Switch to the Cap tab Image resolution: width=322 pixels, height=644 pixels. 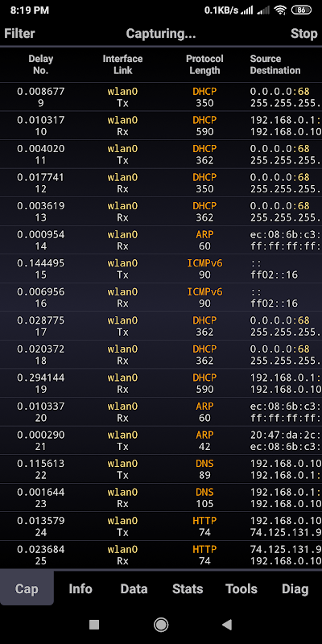pos(27,588)
